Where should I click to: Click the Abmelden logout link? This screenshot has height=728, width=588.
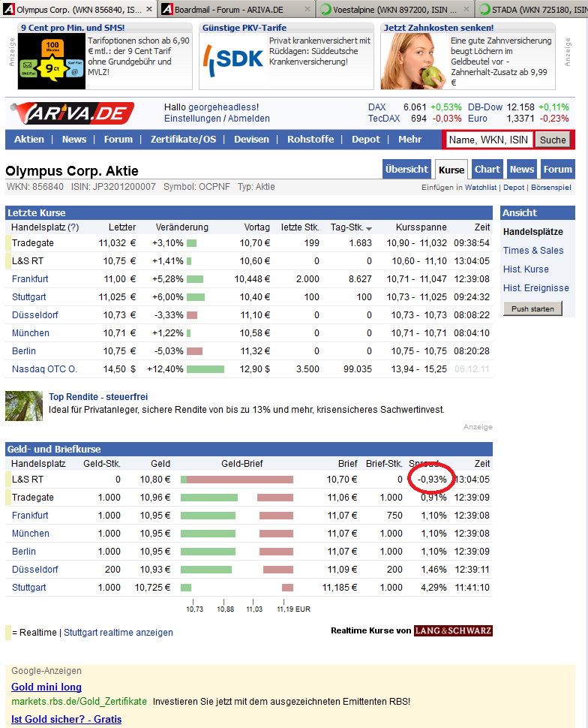point(249,119)
